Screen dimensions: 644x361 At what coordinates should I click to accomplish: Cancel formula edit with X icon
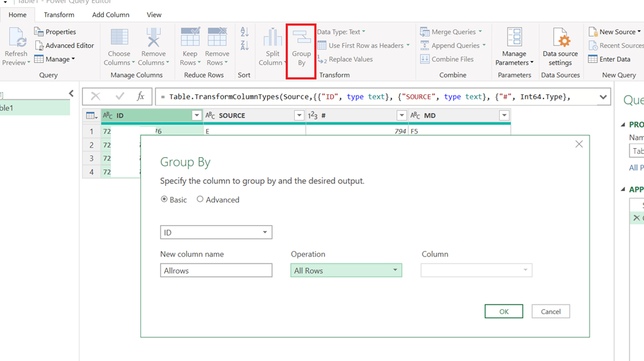tap(95, 97)
